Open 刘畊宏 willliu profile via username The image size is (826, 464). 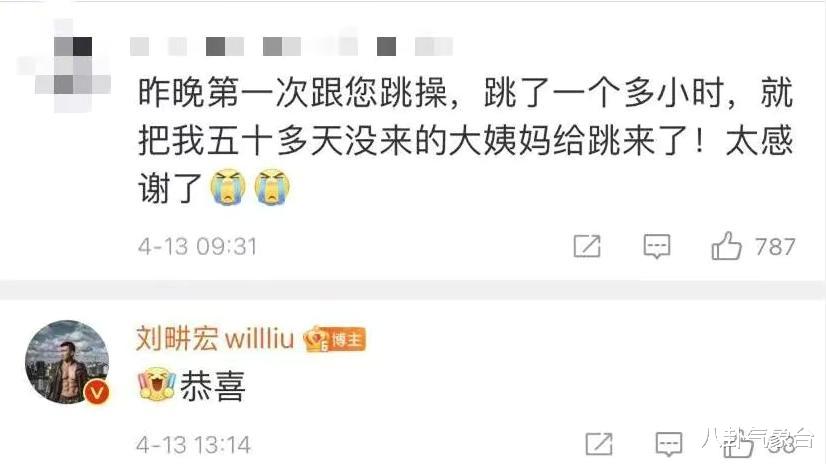(215, 338)
